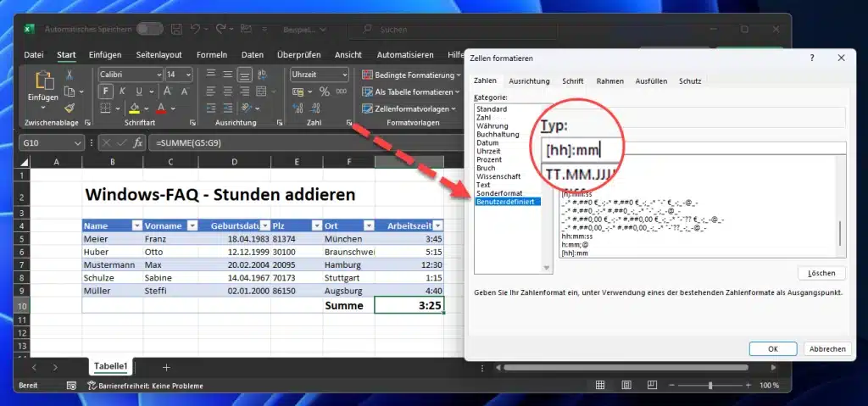Apply thousands separator 000 style
The image size is (868, 406).
click(x=342, y=92)
